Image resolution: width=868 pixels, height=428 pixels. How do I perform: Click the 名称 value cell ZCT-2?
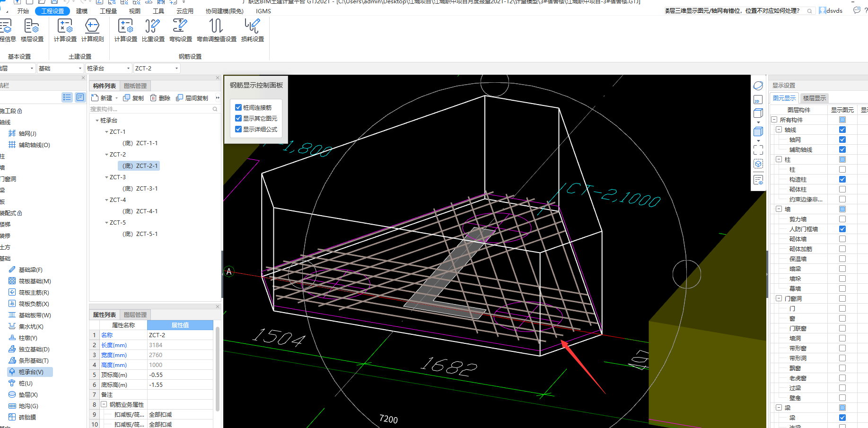tap(180, 335)
